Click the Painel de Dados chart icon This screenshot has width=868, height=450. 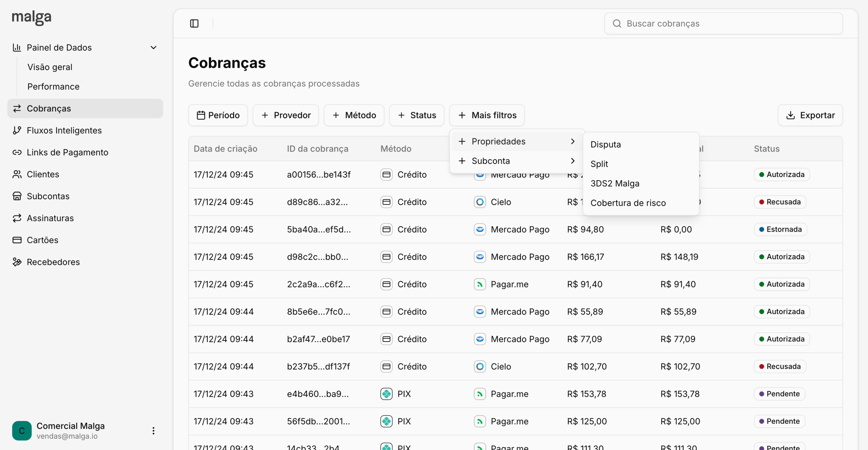(x=17, y=47)
